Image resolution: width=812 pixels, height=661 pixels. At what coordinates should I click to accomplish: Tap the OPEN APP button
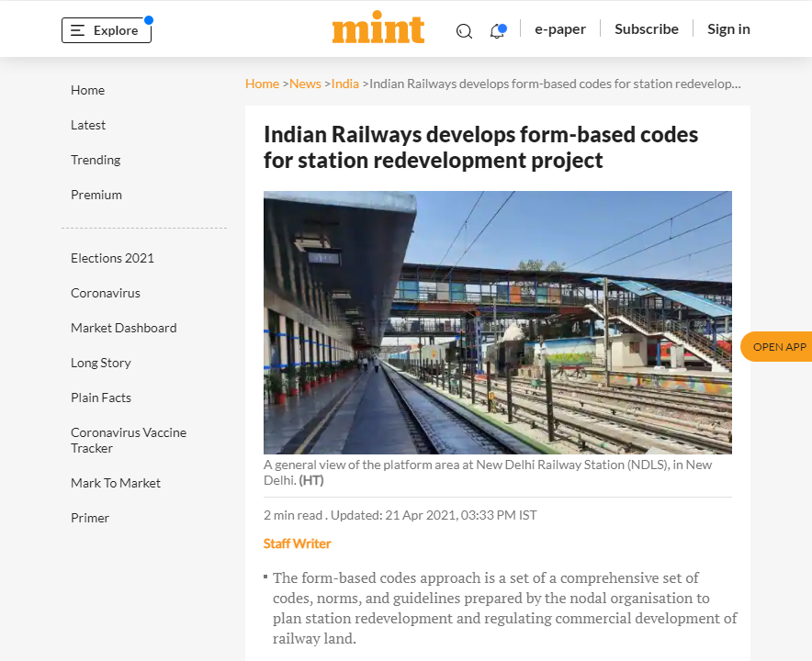point(779,346)
